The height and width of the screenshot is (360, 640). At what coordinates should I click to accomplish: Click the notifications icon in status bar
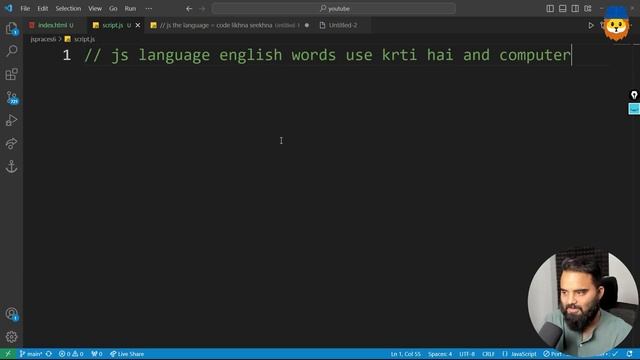click(x=630, y=354)
